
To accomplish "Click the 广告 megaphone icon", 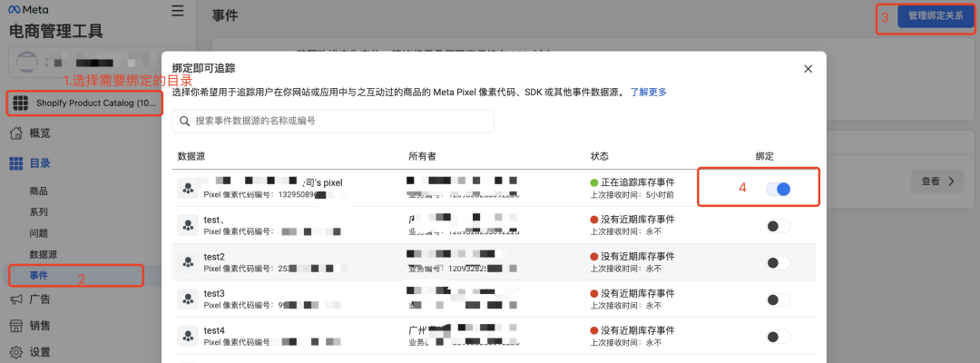I will (x=17, y=299).
